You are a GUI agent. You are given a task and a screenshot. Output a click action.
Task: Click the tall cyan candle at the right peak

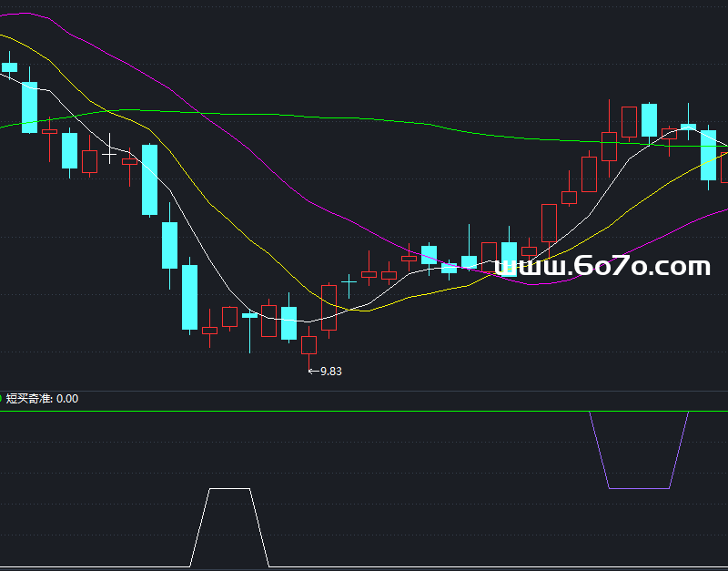click(x=649, y=119)
